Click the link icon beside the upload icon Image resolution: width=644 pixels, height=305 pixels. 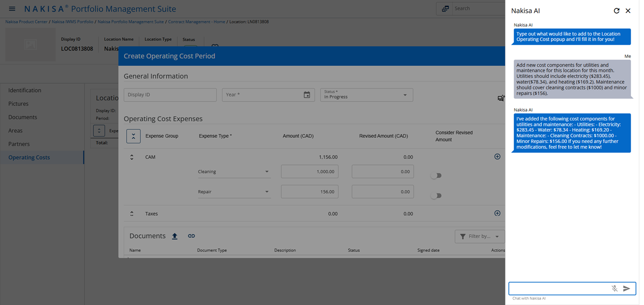(191, 236)
